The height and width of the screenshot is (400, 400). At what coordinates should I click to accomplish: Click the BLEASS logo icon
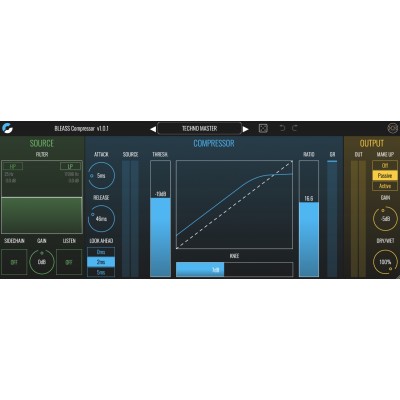click(x=7, y=128)
